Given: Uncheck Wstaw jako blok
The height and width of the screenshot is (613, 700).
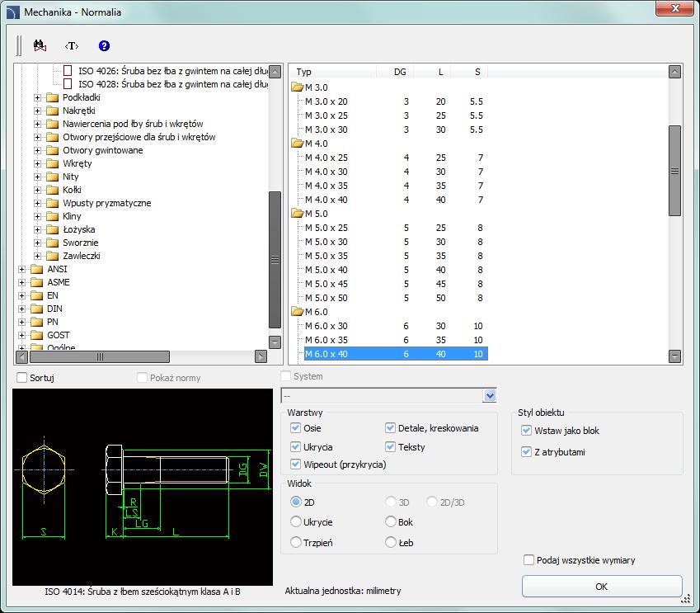Looking at the screenshot, I should [x=526, y=431].
